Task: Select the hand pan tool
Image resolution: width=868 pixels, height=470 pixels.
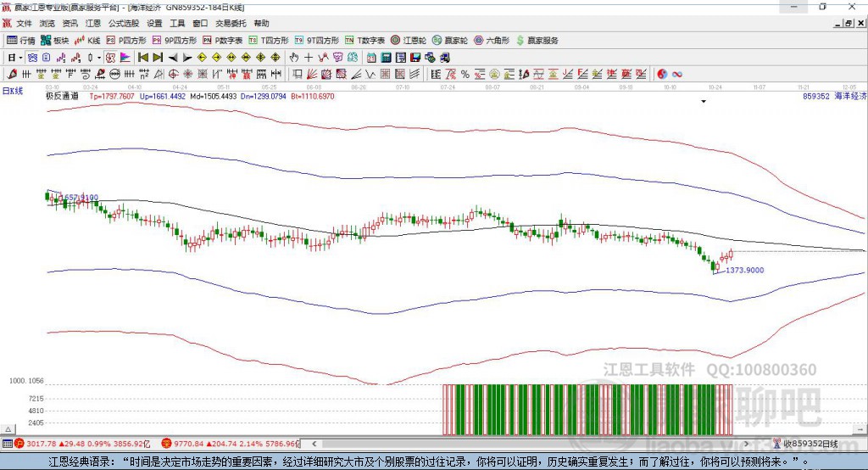Action: 294,57
